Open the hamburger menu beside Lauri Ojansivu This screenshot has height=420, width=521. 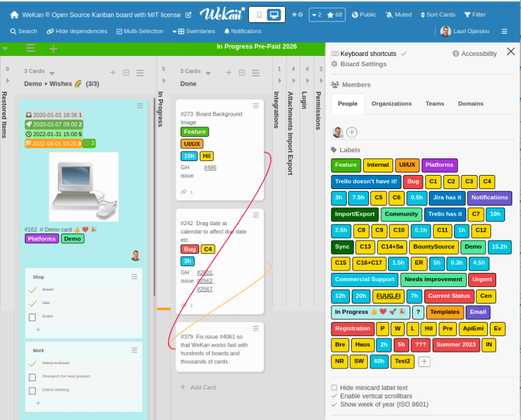(504, 31)
